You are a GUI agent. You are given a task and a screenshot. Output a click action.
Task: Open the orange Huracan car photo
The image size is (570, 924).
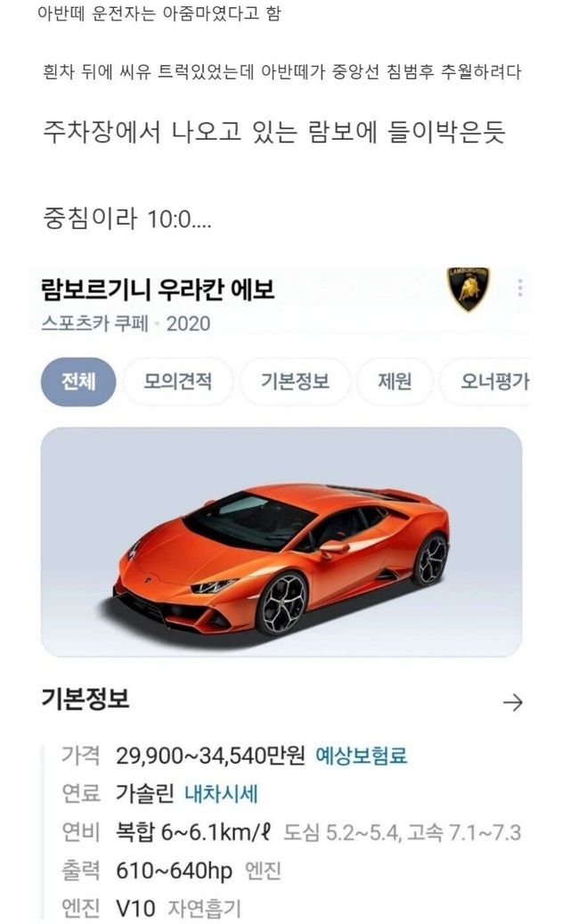pos(281,542)
